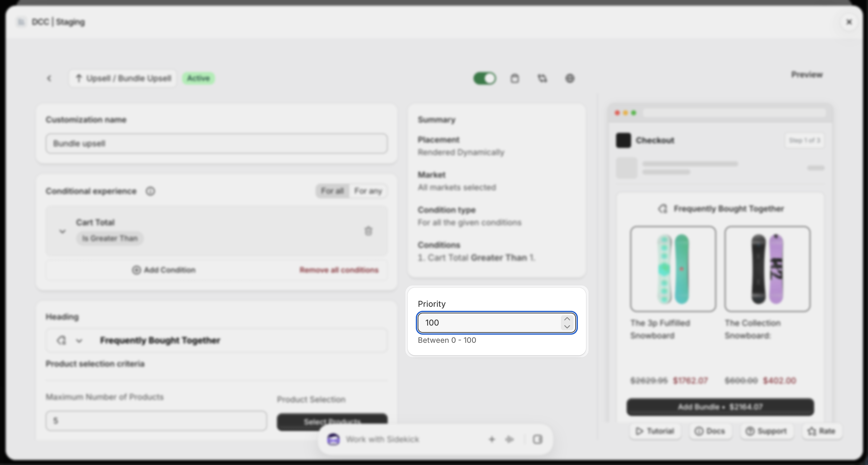This screenshot has height=465, width=868.
Task: Click Add Condition
Action: (164, 270)
